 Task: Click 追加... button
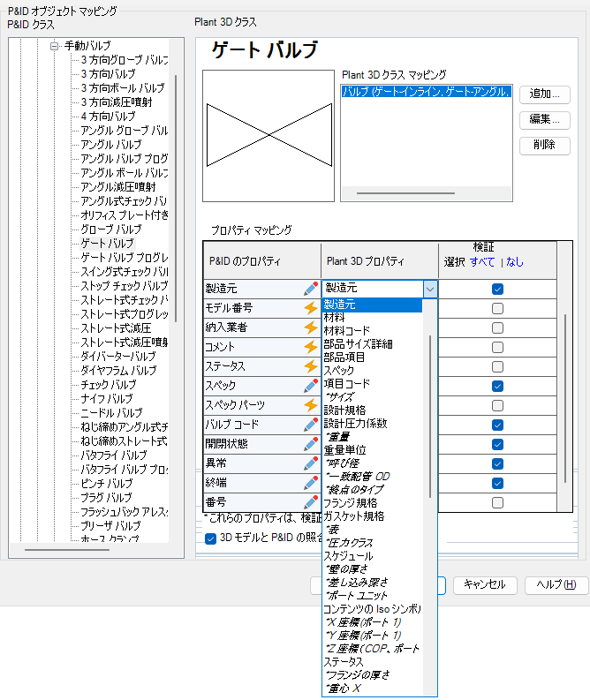tap(544, 94)
